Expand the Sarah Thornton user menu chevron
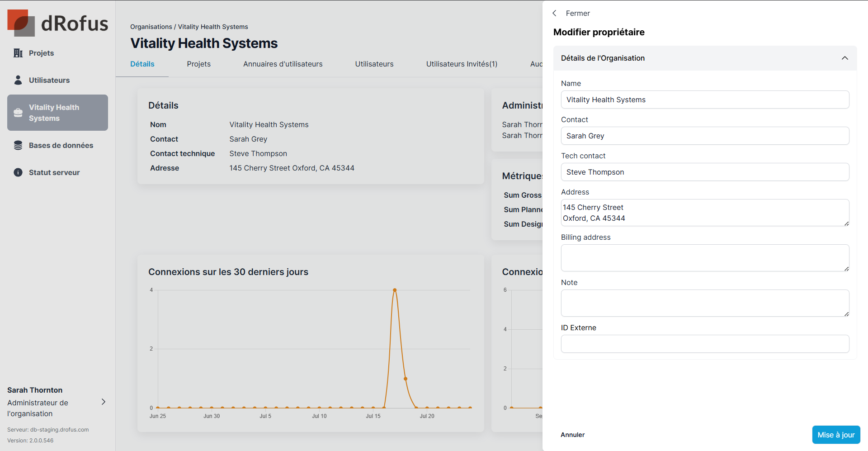This screenshot has width=868, height=451. coord(104,402)
